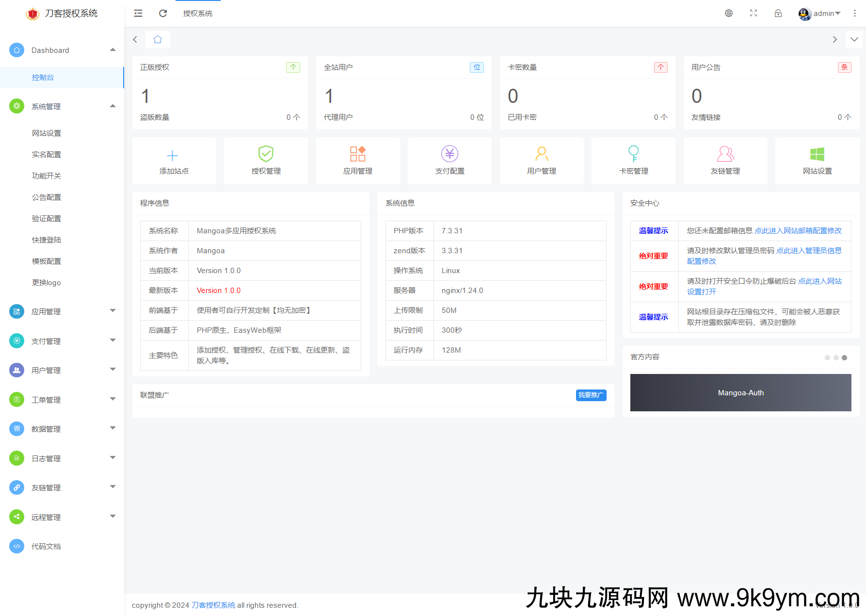Select the first carousel dot in 官方内容
This screenshot has height=616, width=866.
tap(827, 357)
